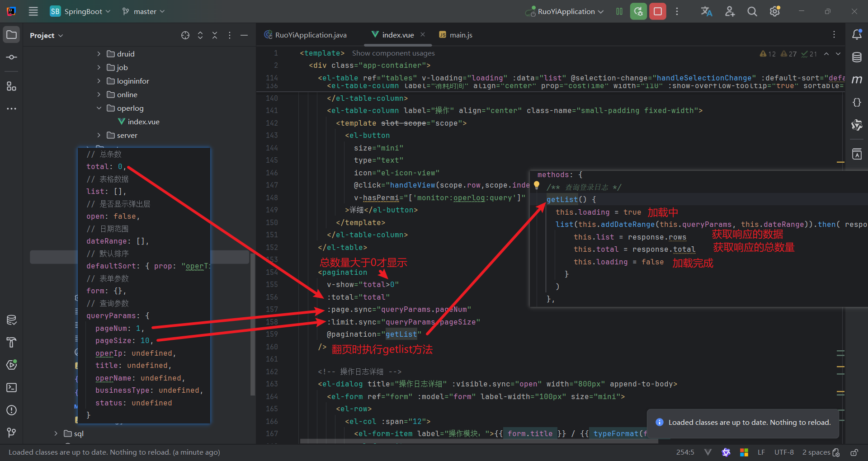
Task: Click the Project panel vertical scrollbar
Action: pos(253,323)
